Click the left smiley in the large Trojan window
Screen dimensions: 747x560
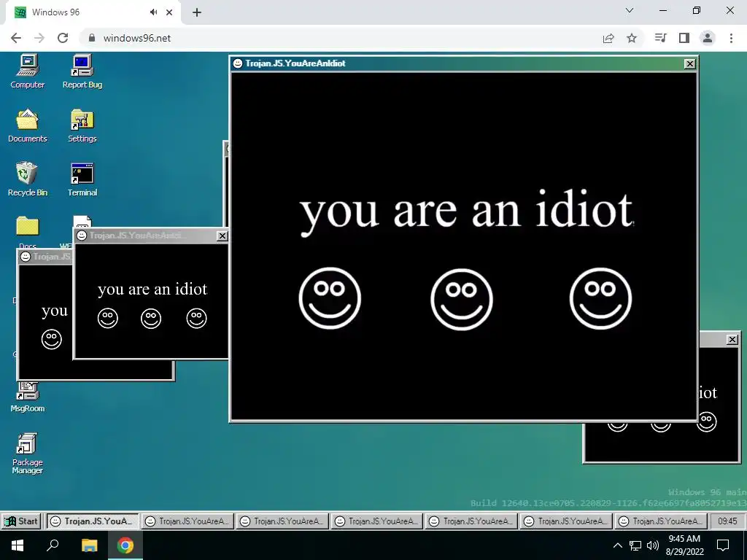[330, 298]
